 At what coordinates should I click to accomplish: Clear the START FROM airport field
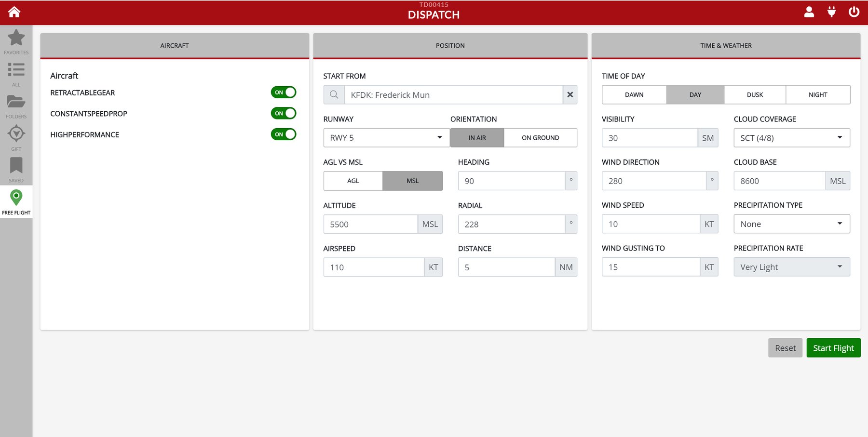570,94
